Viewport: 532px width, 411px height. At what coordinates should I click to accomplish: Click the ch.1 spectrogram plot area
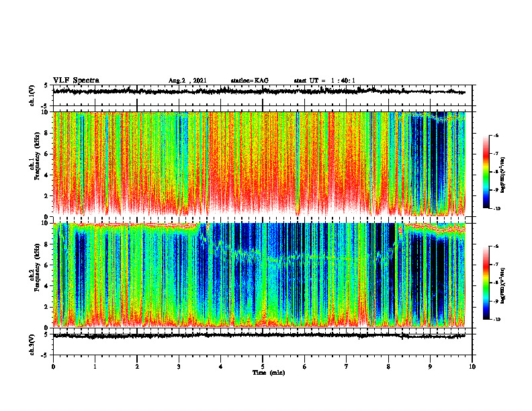(x=259, y=164)
